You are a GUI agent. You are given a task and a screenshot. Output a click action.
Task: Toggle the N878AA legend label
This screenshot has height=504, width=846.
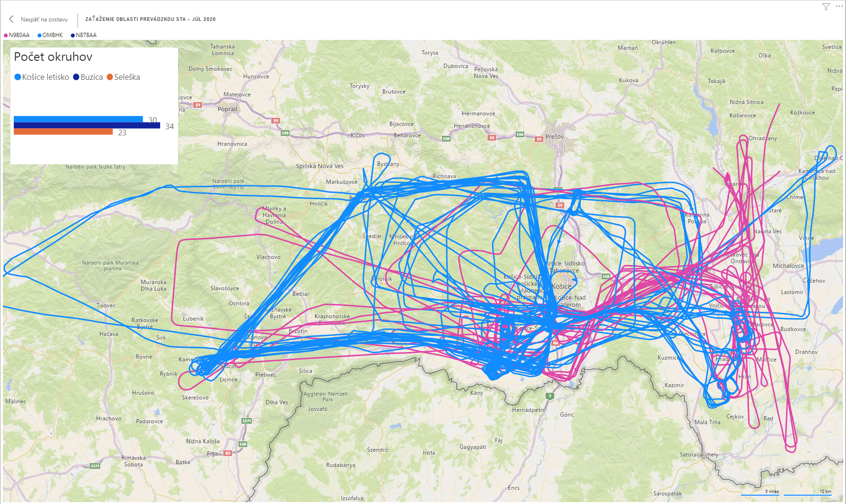point(86,35)
